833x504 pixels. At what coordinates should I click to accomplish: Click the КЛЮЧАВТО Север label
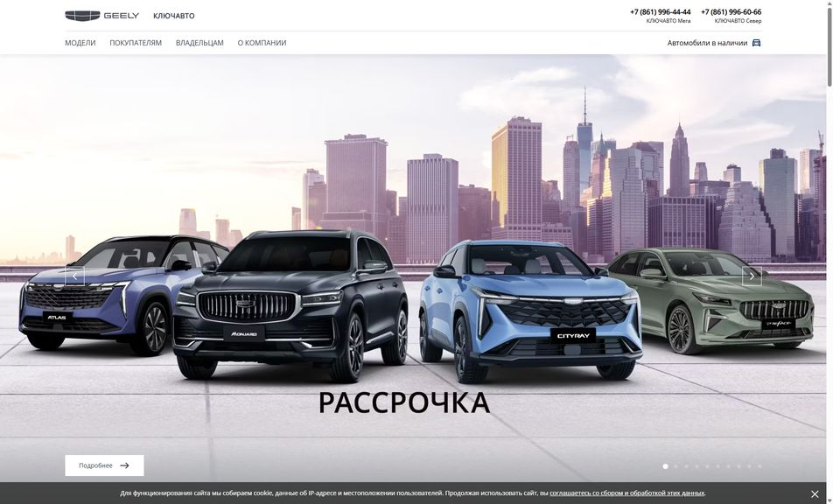tap(738, 21)
